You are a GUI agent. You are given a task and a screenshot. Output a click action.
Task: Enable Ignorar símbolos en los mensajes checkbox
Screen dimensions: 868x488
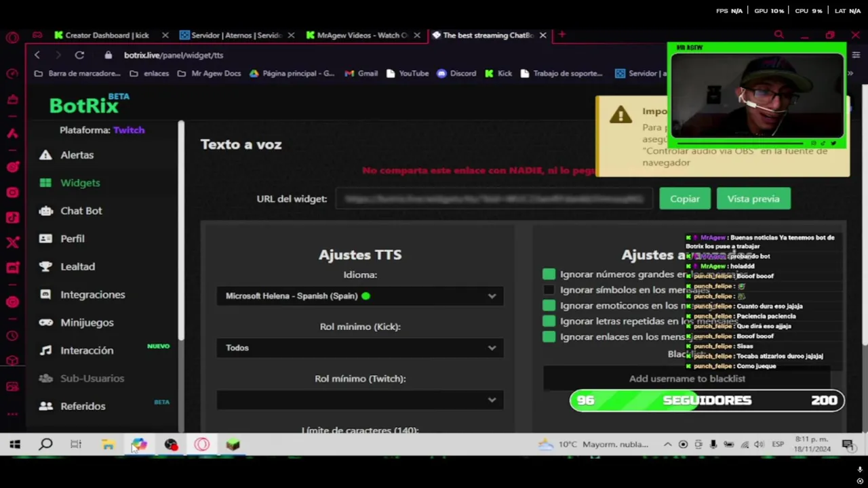pos(549,290)
